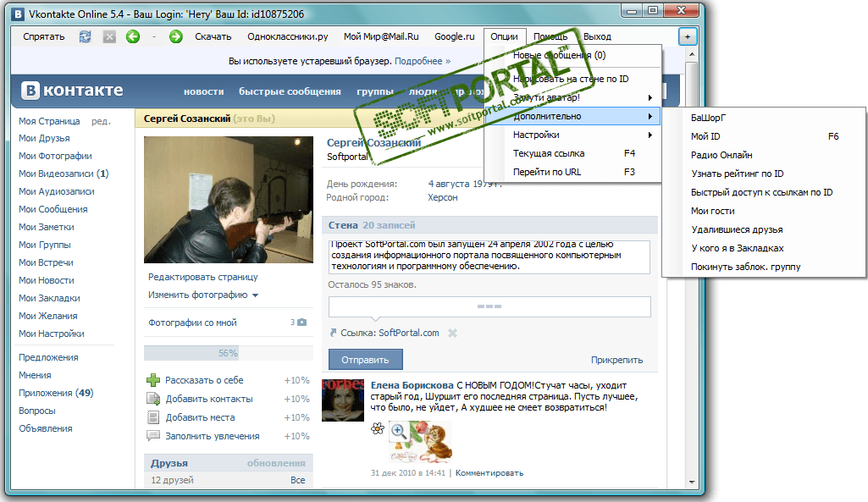The width and height of the screenshot is (868, 502).
Task: Click Все in the Друзья section
Action: 298,480
